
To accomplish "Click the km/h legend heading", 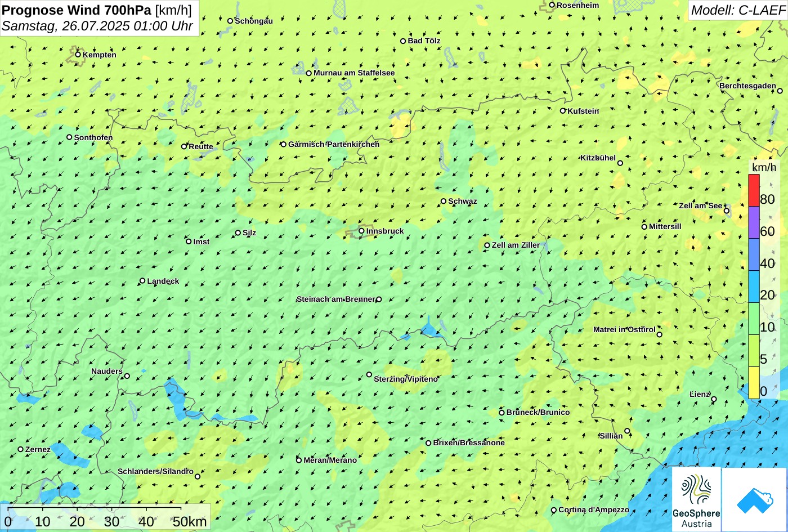I will coord(764,168).
